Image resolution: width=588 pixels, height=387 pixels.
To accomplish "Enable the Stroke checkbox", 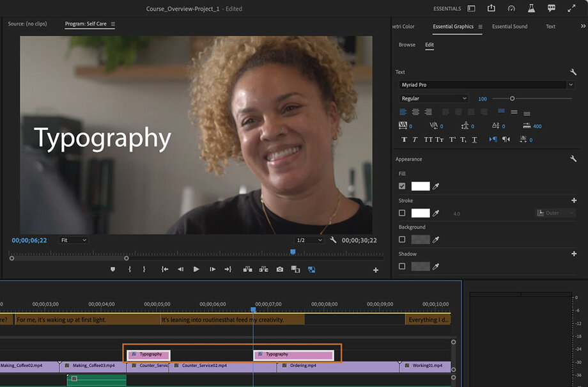I will 402,213.
